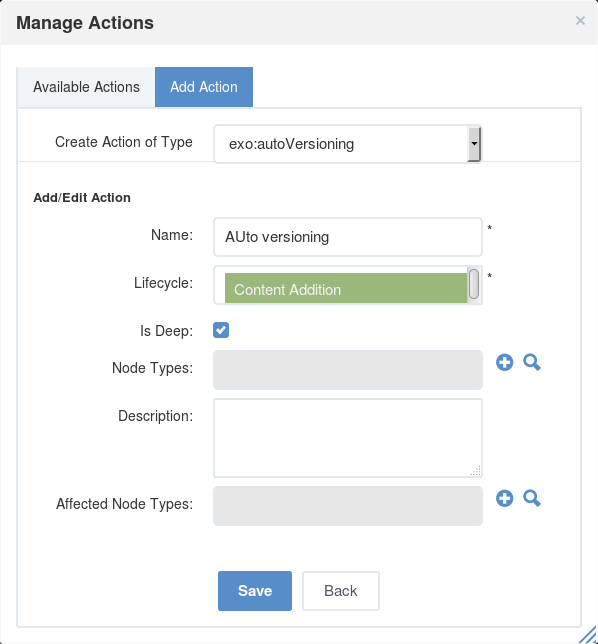Image resolution: width=598 pixels, height=644 pixels.
Task: Click the Affected Node Types grey field
Action: click(347, 506)
